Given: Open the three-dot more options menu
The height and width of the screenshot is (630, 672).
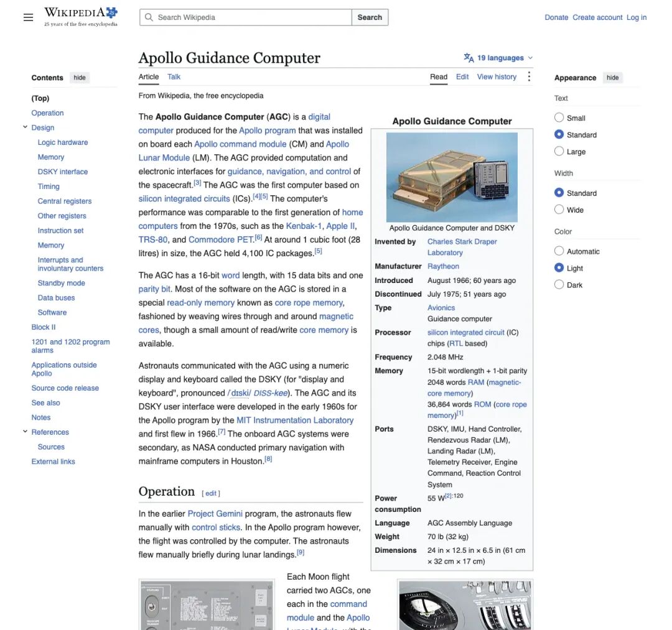Looking at the screenshot, I should point(529,76).
